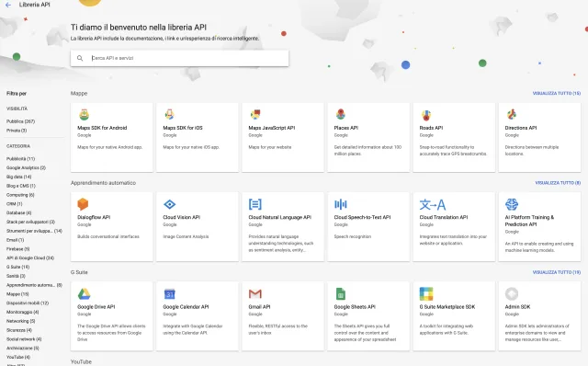This screenshot has height=366, width=588.
Task: Select the Strumenti per sviluppa... (14) category
Action: point(34,231)
